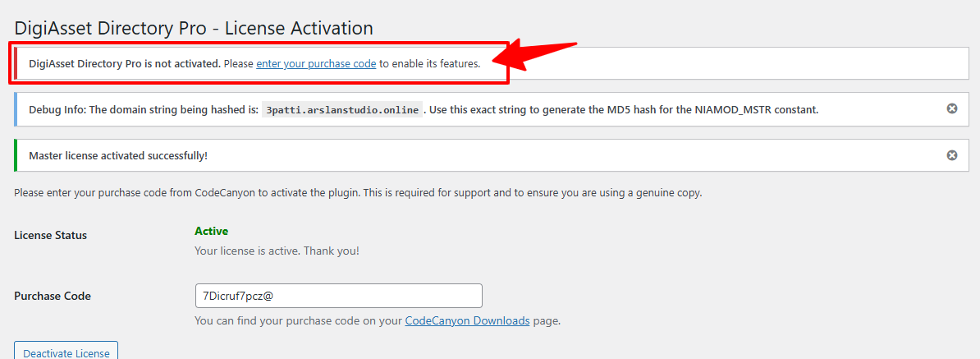Click the Your license is active text
Screen dimensions: 980x359
pos(277,251)
